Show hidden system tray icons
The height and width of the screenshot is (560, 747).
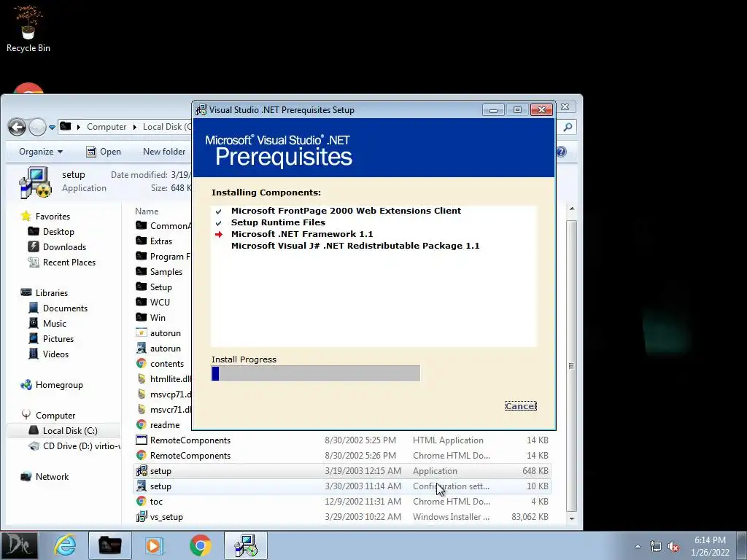(638, 546)
